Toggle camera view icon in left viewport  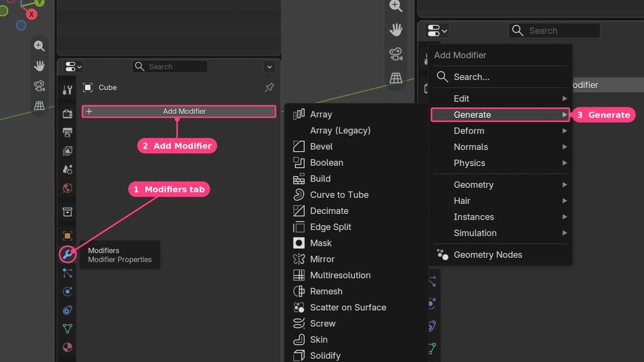[x=39, y=86]
